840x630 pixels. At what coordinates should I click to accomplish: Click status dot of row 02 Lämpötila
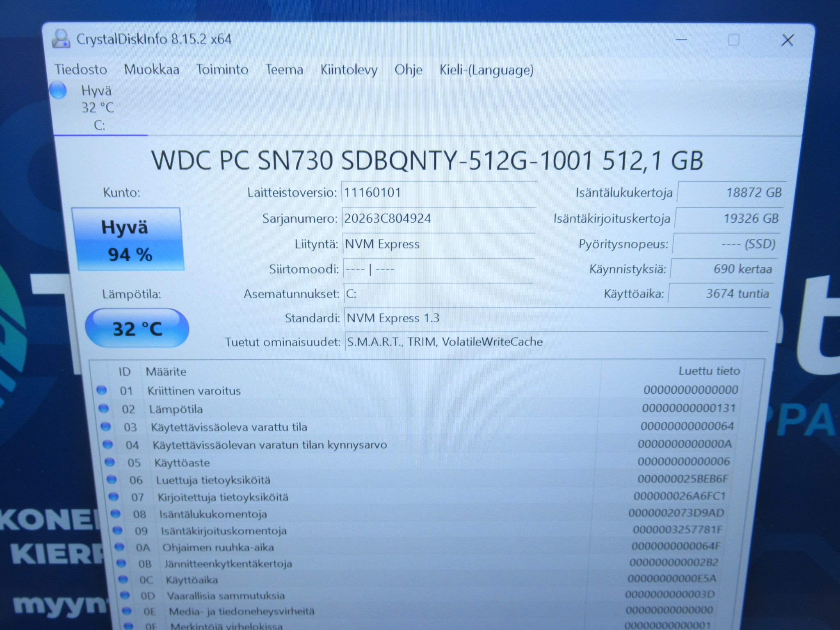click(104, 409)
